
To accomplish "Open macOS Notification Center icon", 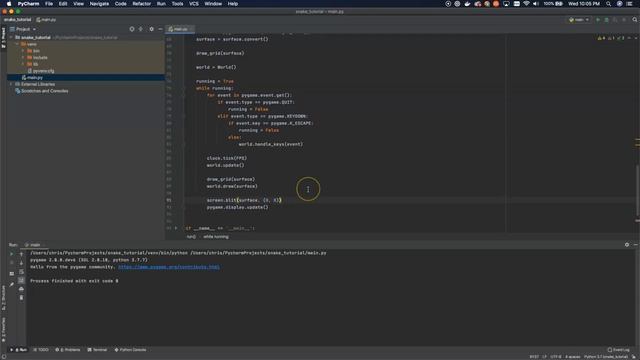I will pos(630,4).
